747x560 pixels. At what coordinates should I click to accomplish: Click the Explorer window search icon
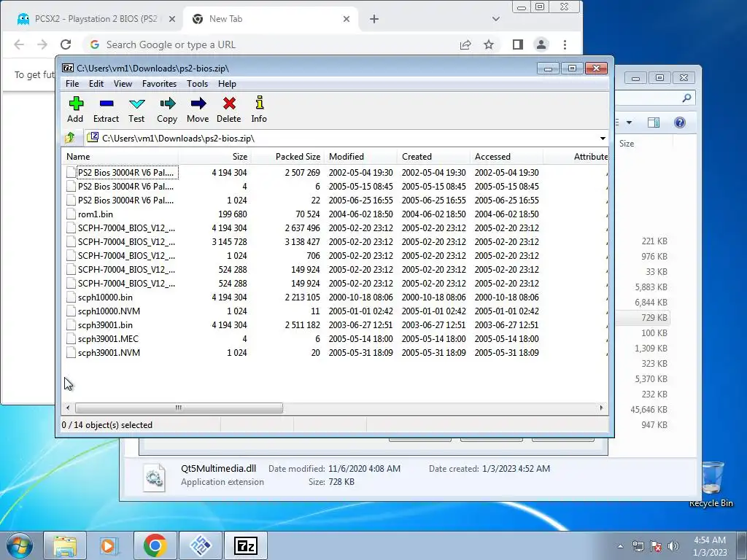(686, 98)
